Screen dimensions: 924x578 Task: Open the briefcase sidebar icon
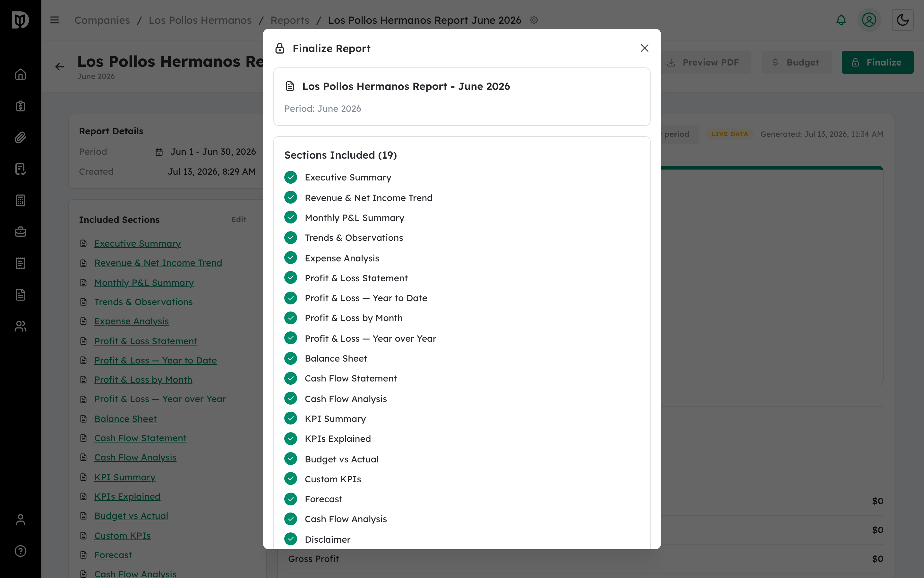pyautogui.click(x=21, y=232)
